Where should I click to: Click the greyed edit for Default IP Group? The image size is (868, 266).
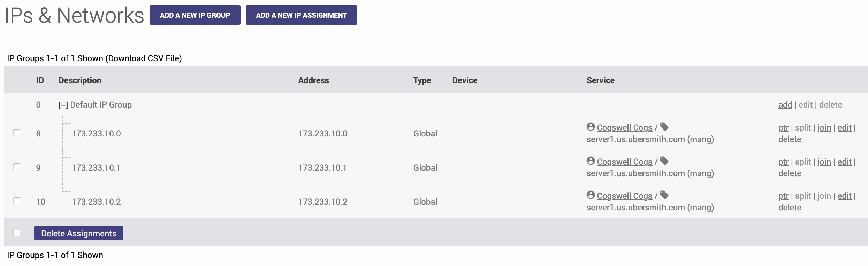pos(806,105)
